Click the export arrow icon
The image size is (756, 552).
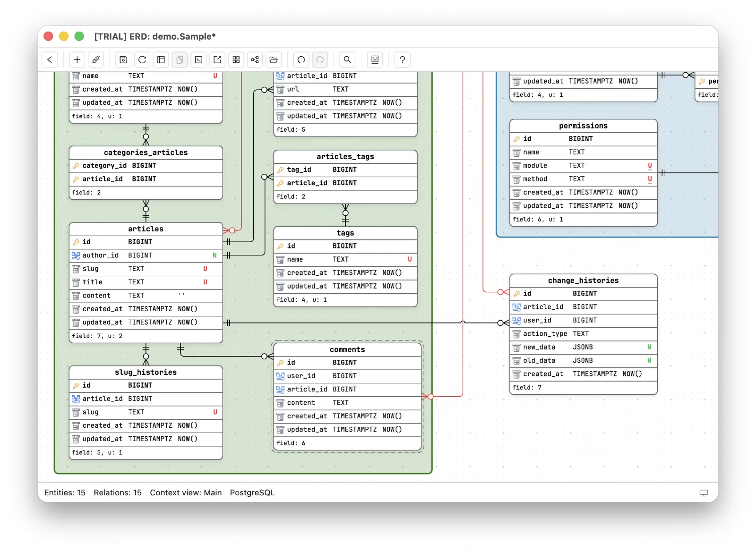[217, 59]
